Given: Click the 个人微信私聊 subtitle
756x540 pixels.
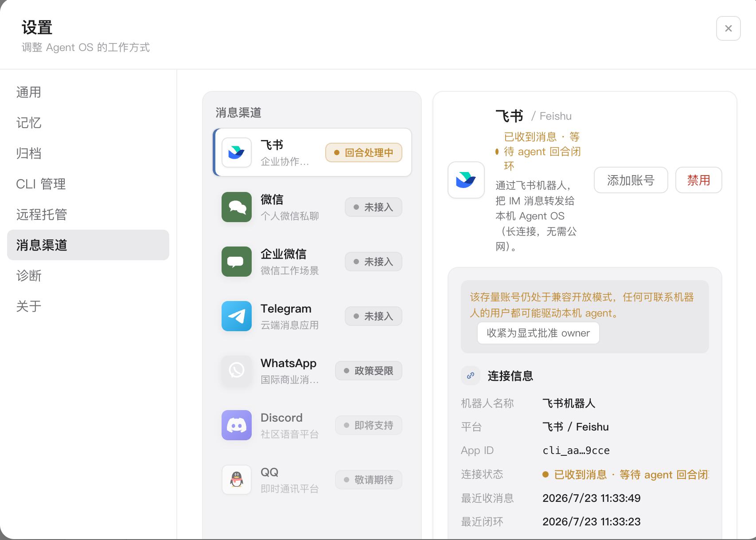Looking at the screenshot, I should [290, 216].
